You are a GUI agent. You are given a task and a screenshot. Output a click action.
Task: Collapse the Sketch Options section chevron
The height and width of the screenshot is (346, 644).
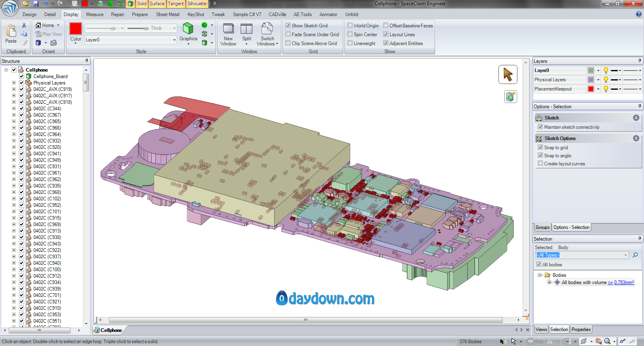point(636,138)
